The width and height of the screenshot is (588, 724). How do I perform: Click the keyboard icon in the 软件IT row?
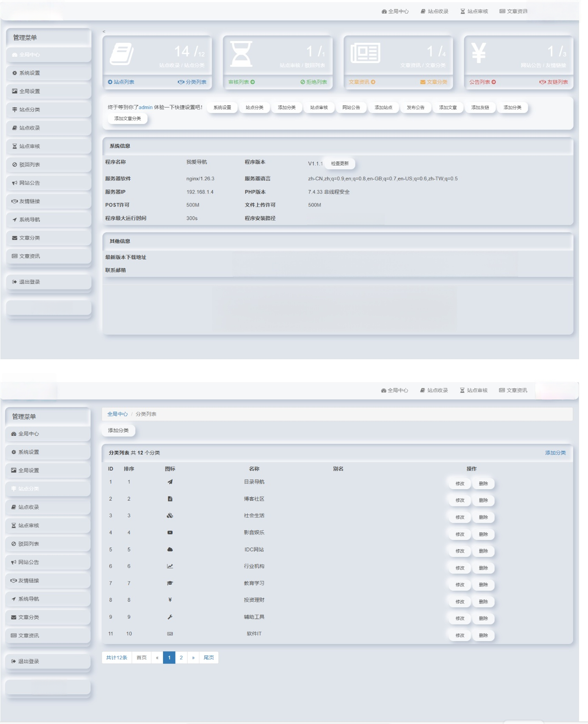(x=170, y=634)
